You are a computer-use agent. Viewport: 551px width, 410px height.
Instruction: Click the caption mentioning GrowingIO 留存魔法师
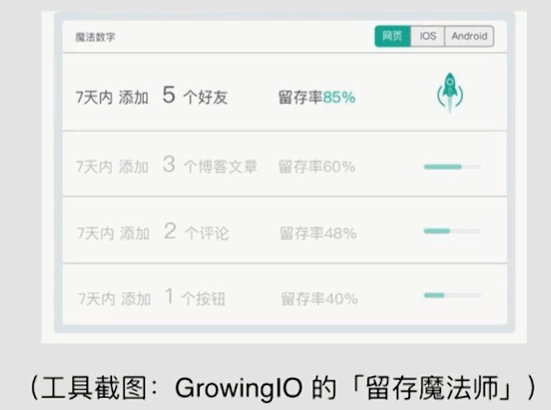coord(283,388)
